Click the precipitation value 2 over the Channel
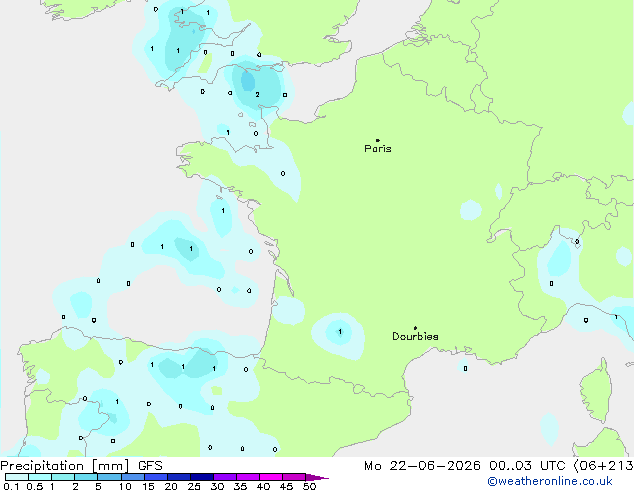The height and width of the screenshot is (490, 634). pyautogui.click(x=257, y=95)
